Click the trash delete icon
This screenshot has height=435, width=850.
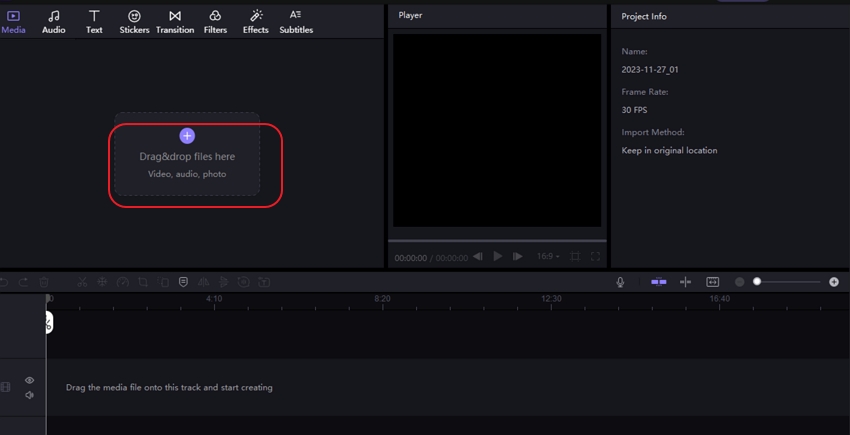[44, 282]
